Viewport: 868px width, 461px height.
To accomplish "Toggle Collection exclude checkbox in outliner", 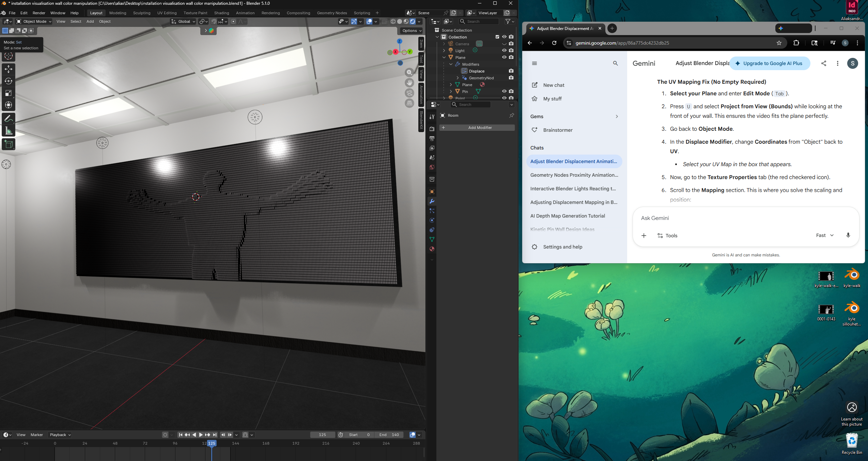I will pos(497,37).
